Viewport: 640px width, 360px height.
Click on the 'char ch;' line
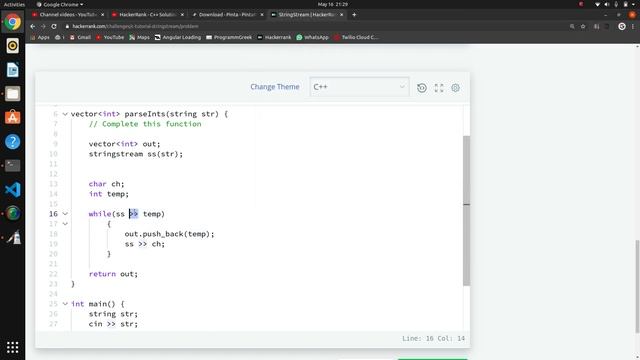[x=107, y=184]
